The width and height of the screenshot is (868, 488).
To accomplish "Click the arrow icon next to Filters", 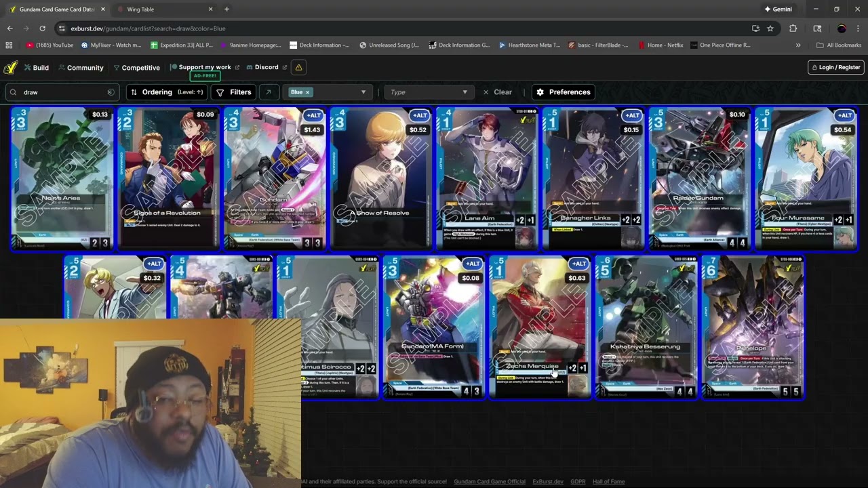I will (x=269, y=92).
